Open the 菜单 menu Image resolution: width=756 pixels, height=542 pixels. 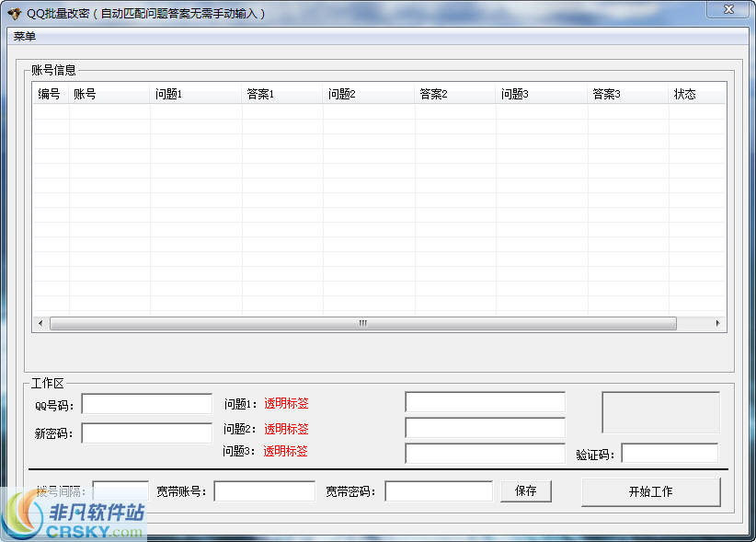(x=24, y=36)
